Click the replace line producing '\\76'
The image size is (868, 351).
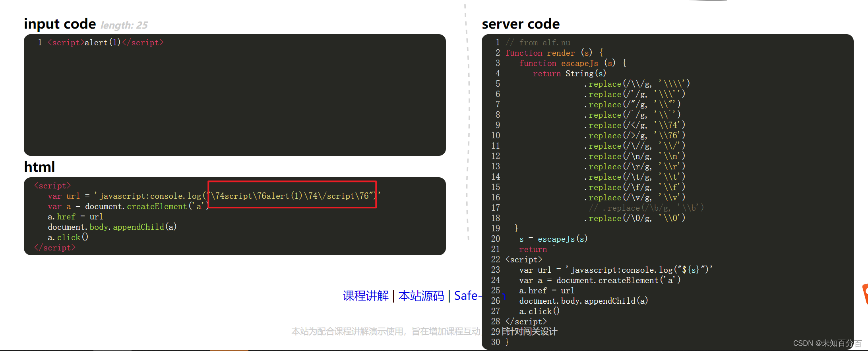click(x=634, y=136)
